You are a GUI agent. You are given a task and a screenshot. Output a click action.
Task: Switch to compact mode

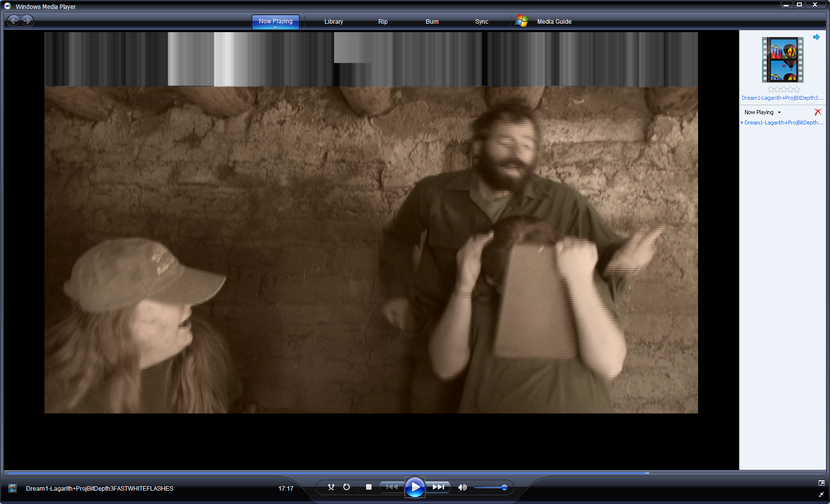821,494
